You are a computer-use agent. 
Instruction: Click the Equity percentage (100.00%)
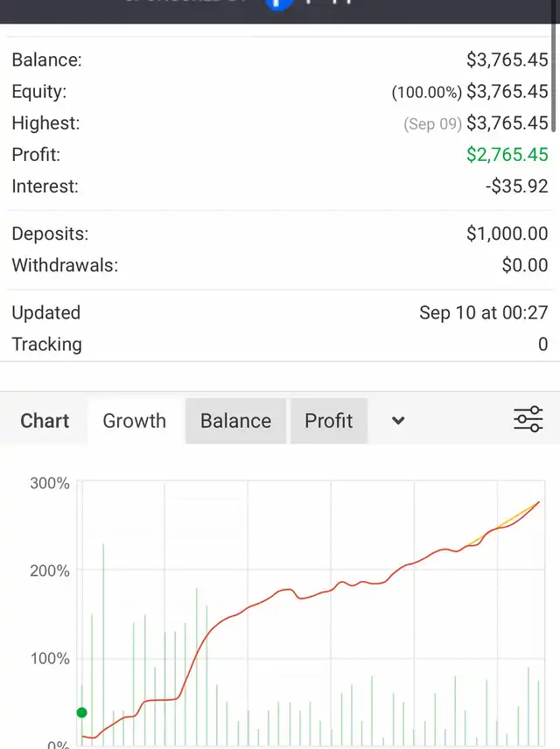tap(426, 93)
